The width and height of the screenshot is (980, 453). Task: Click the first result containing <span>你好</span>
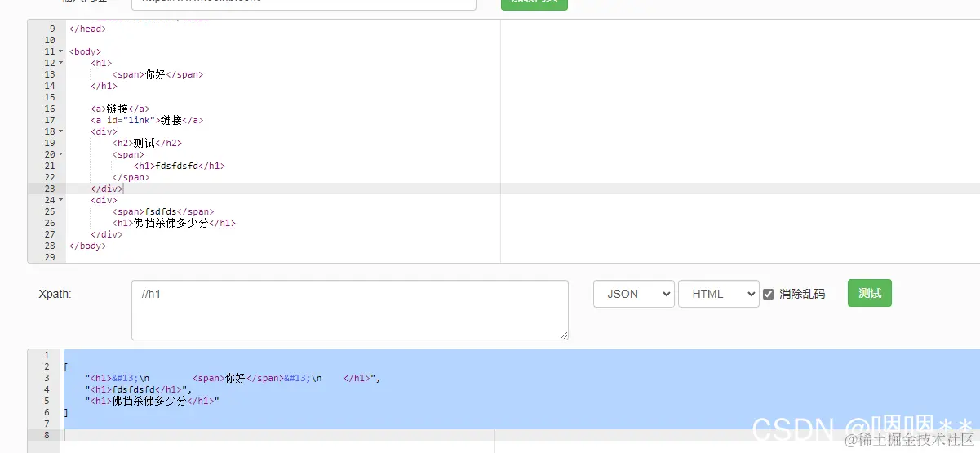(x=233, y=378)
